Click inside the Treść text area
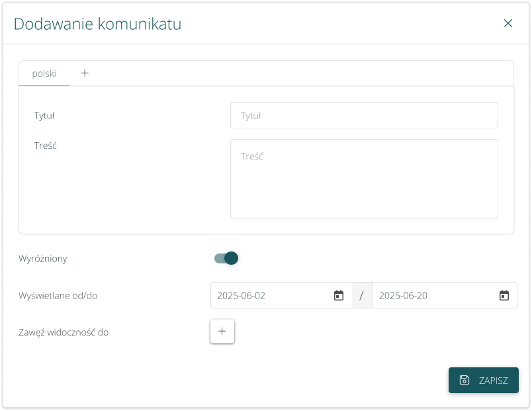Screen dimensions: 532x411 click(364, 179)
